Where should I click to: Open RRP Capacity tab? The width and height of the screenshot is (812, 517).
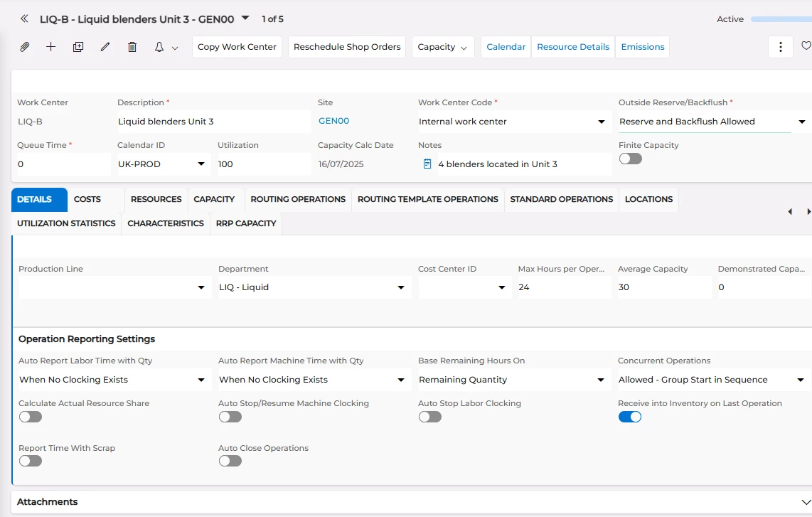[246, 224]
